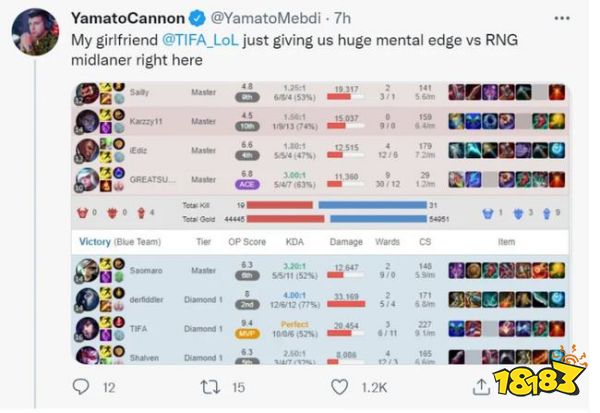600x413 pixels.
Task: Click the retweet icon
Action: pyautogui.click(x=210, y=387)
